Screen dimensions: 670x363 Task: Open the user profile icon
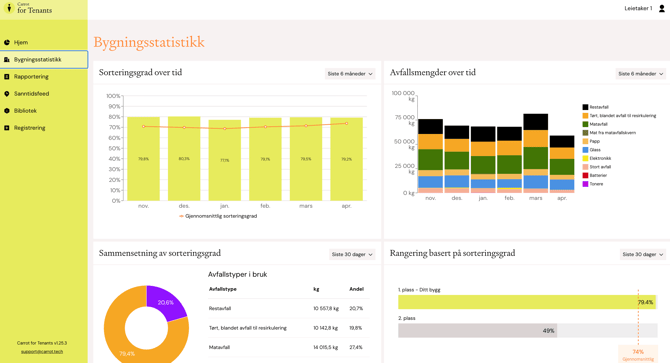(661, 8)
